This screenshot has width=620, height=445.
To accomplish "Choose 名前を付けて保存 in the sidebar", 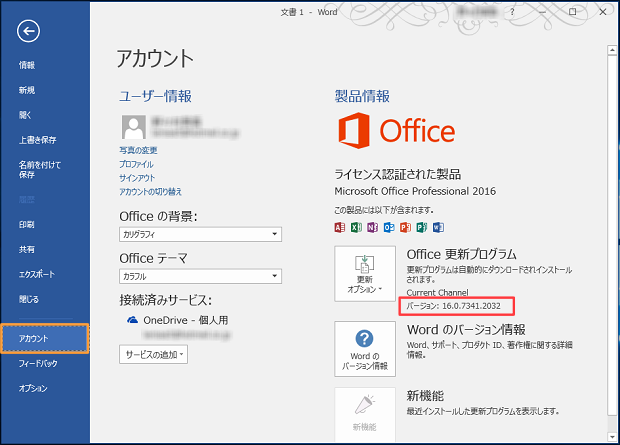I will point(40,170).
